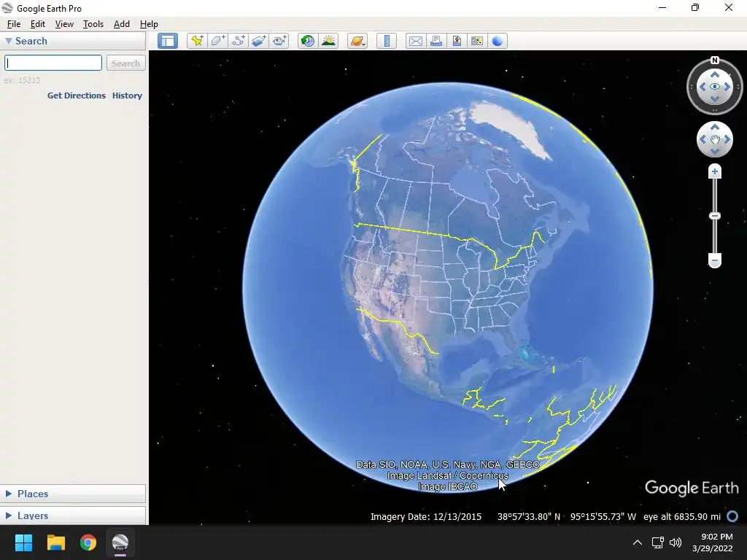
Task: Click Google Earth Pro taskbar icon
Action: tap(120, 542)
